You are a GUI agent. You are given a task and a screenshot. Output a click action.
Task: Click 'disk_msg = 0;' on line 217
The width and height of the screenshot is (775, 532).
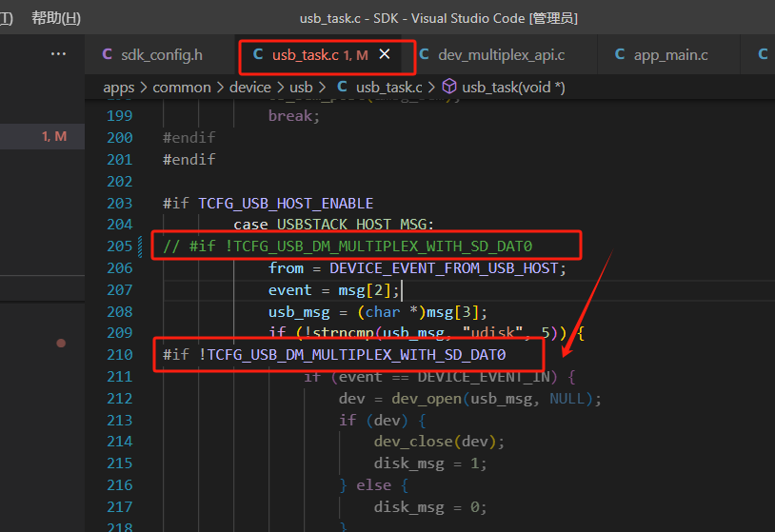point(430,507)
